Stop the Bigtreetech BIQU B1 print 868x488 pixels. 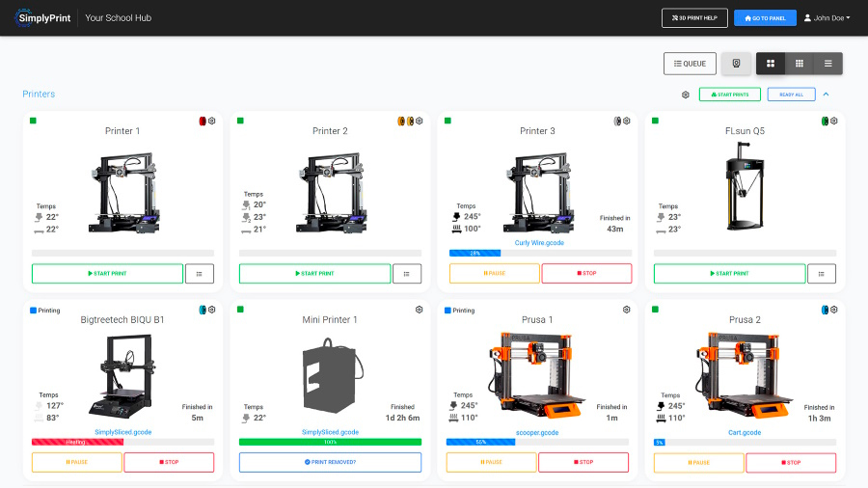coord(169,462)
